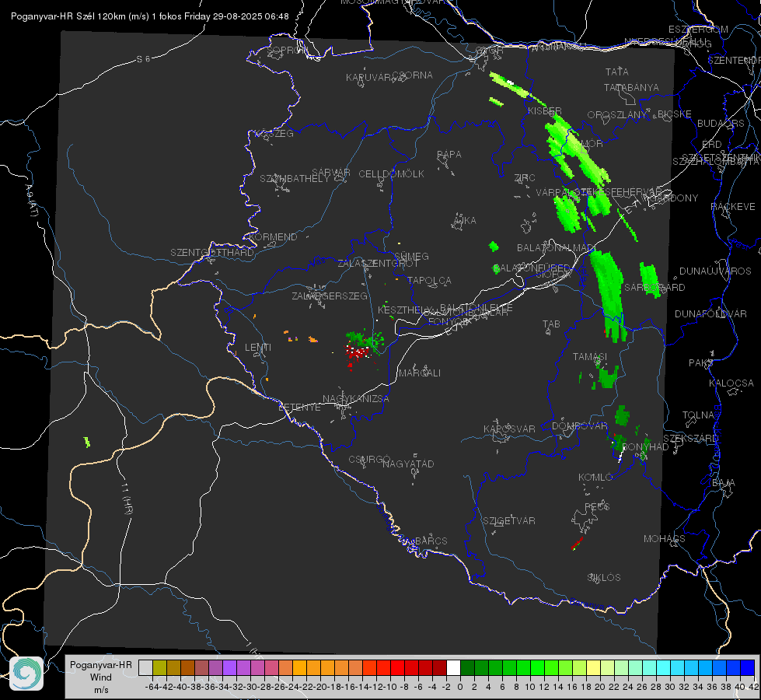Viewport: 761px width, 700px height.
Task: Click the SZEKSZÁRD label
Action: click(690, 439)
